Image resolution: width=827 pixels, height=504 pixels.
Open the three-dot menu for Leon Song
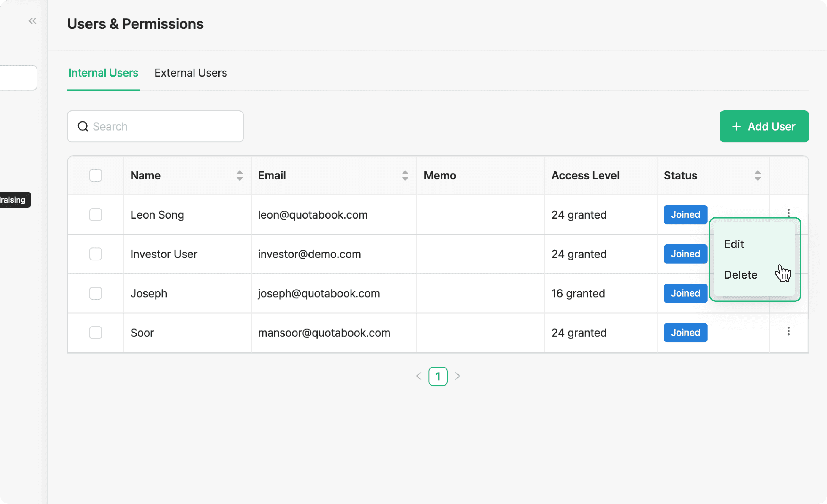click(x=788, y=213)
